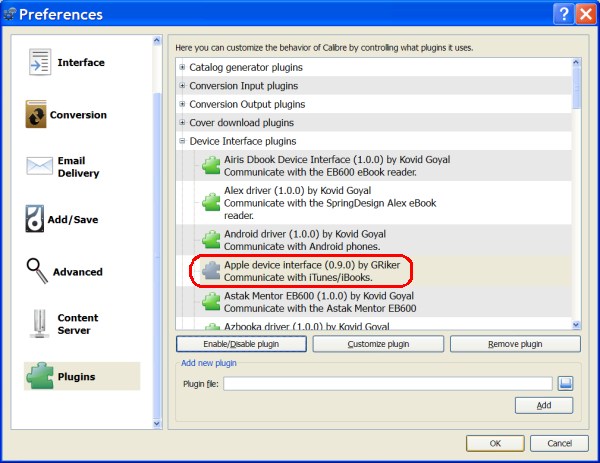Click the category sidebar scroll up arrow
This screenshot has width=600, height=463.
157,40
